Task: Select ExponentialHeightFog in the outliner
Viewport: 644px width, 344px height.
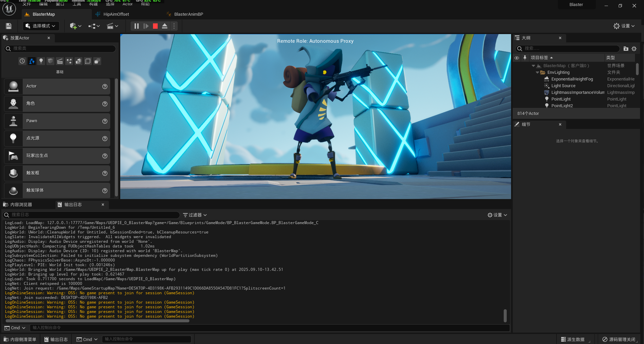Action: click(x=572, y=79)
